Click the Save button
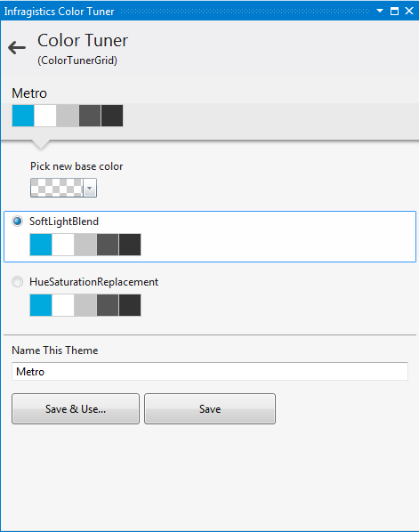Screen dimensions: 419x532 (210, 409)
